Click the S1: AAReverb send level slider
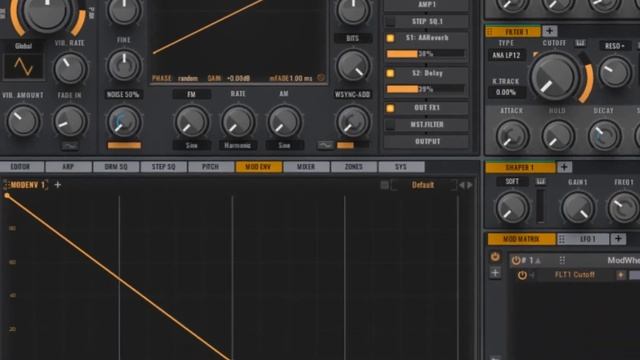640x360 pixels. coord(425,53)
